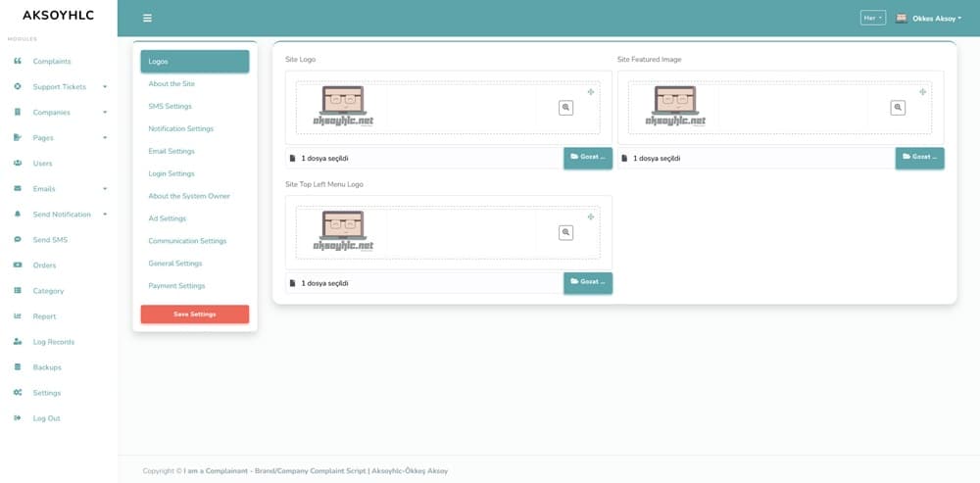Screen dimensions: 980x483
Task: Select the About the System Owner tab
Action: coord(189,196)
